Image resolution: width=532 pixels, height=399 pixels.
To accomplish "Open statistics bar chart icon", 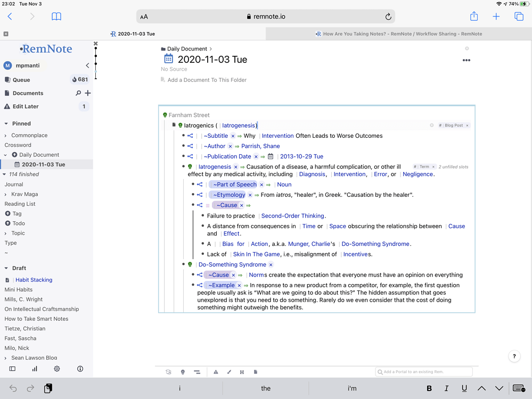I will (35, 369).
